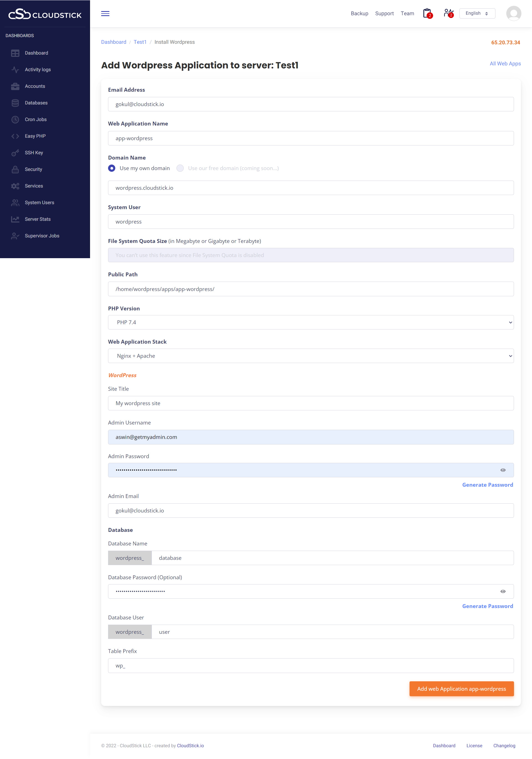Expand the Web Application Stack dropdown
This screenshot has height=759, width=532.
pyautogui.click(x=310, y=356)
